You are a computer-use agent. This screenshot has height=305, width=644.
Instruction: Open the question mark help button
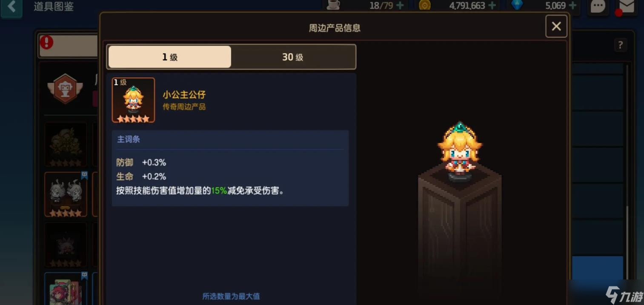pos(620,45)
